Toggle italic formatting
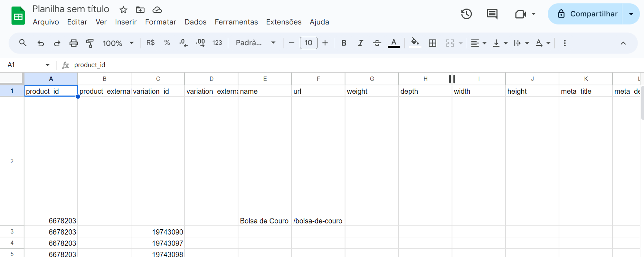The width and height of the screenshot is (644, 257). (360, 43)
